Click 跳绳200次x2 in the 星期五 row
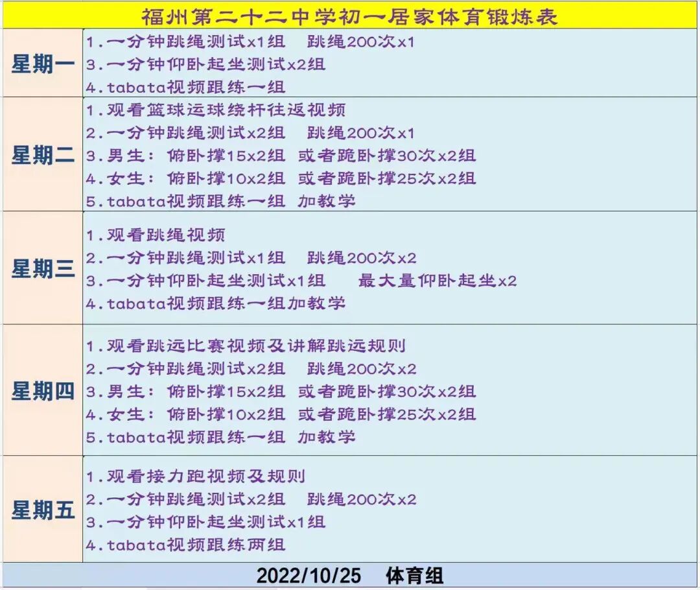Screen dimensions: 700x590 (362, 499)
